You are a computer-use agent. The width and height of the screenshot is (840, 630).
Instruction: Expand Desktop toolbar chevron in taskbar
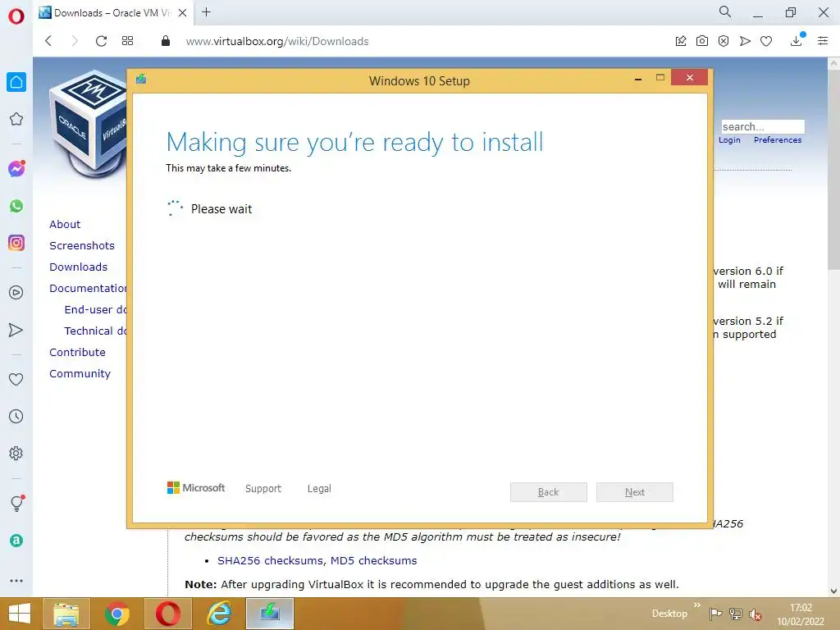pos(697,605)
